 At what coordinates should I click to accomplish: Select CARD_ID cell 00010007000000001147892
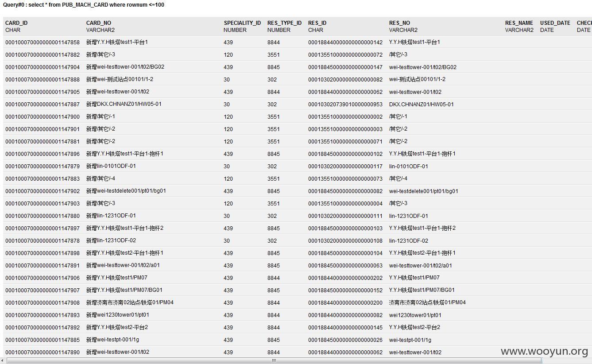43,328
